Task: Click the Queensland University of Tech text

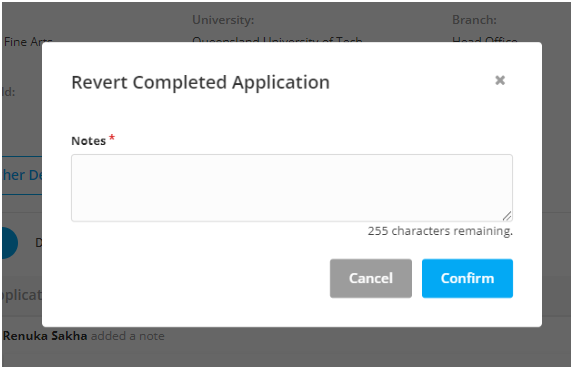Action: (277, 39)
